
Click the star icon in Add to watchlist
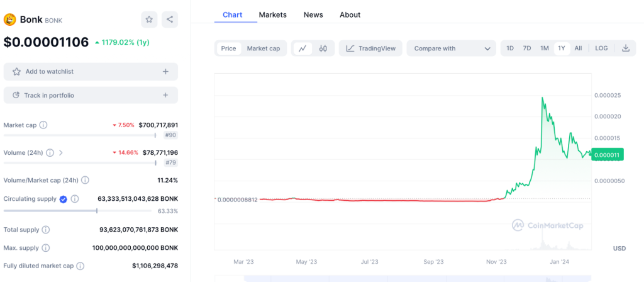point(16,72)
